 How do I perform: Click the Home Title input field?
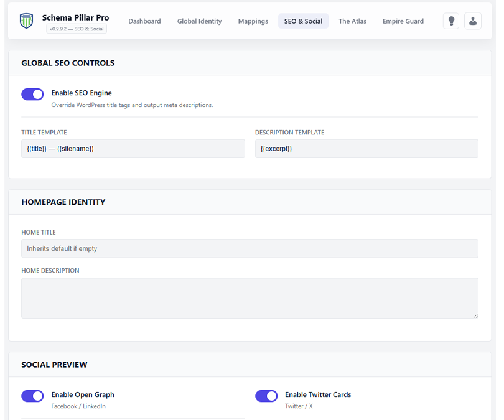coord(249,248)
